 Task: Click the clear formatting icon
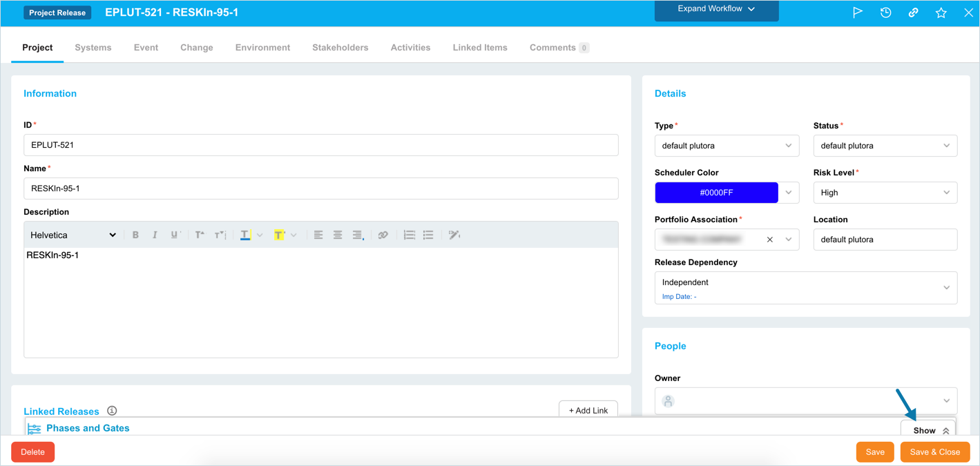point(454,235)
